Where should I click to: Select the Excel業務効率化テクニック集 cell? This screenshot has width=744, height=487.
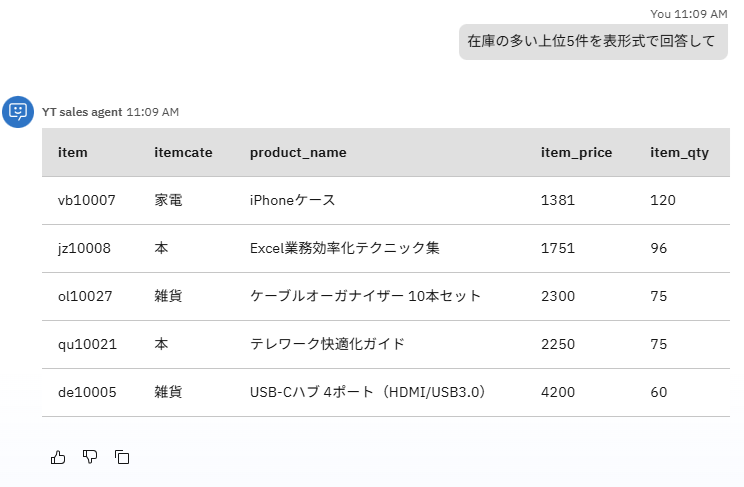(344, 248)
